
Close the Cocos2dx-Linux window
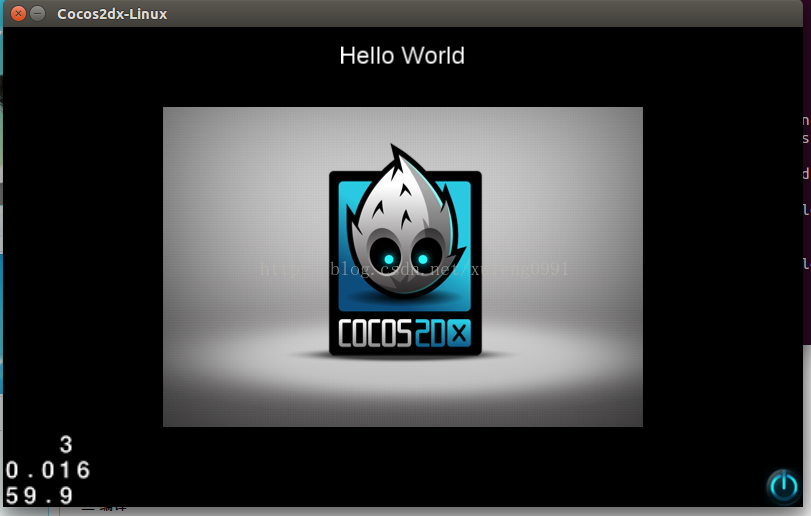[18, 13]
